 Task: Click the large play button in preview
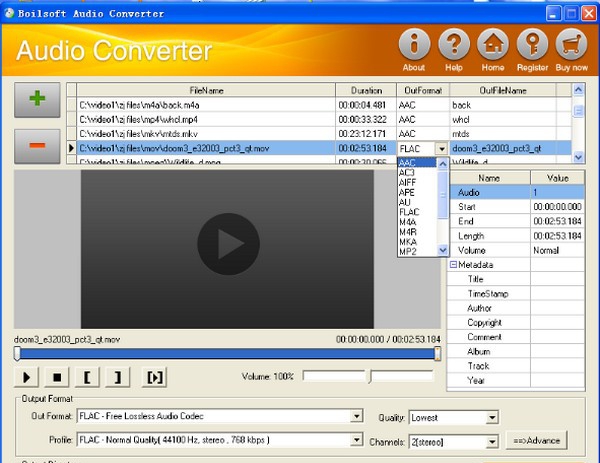(x=228, y=244)
